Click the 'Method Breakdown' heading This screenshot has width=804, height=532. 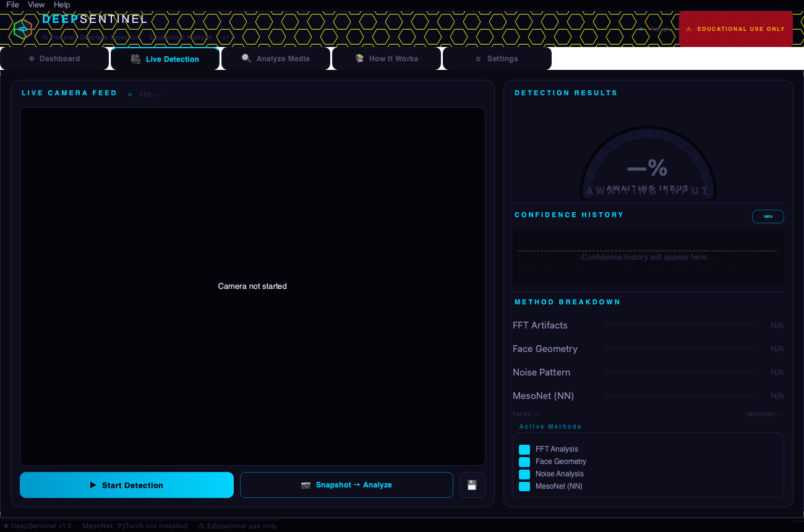pos(567,302)
